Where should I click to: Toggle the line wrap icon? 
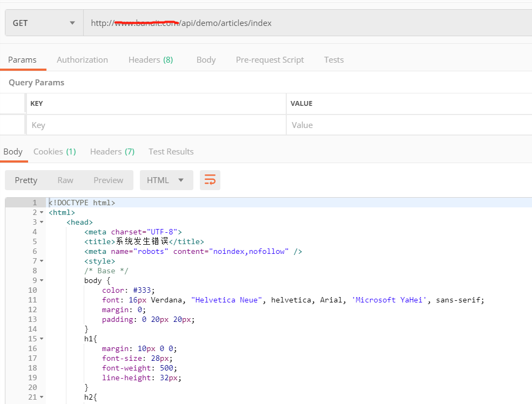pyautogui.click(x=210, y=180)
